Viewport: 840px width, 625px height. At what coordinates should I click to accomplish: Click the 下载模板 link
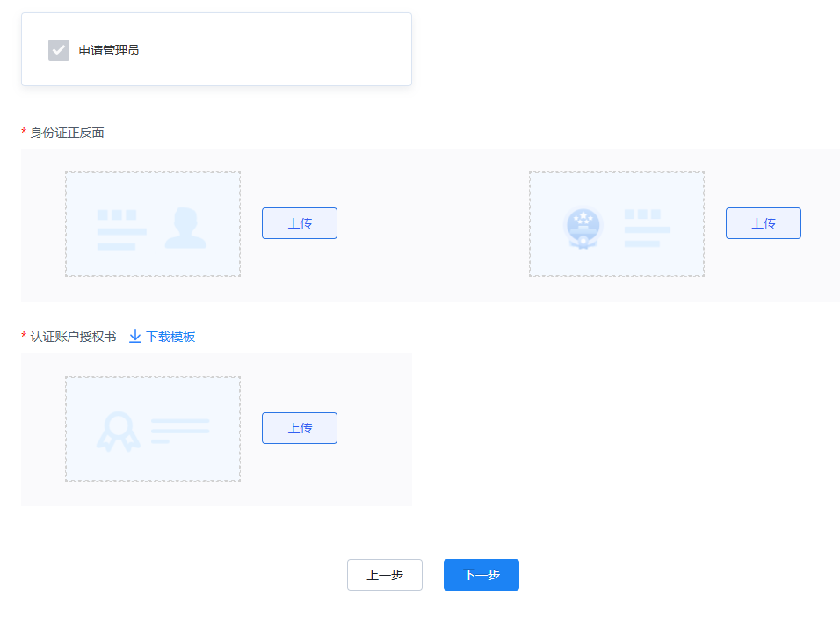170,337
